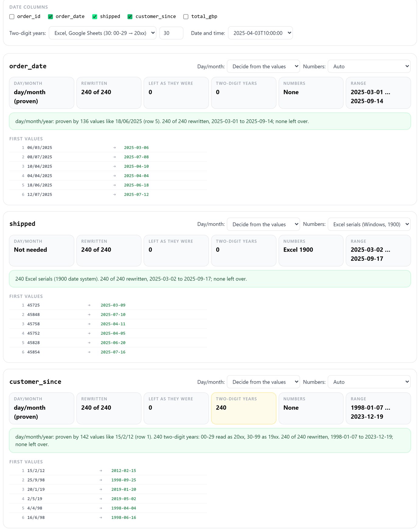Click the 240 Excel serials summary message
The height and width of the screenshot is (529, 420).
[x=210, y=279]
